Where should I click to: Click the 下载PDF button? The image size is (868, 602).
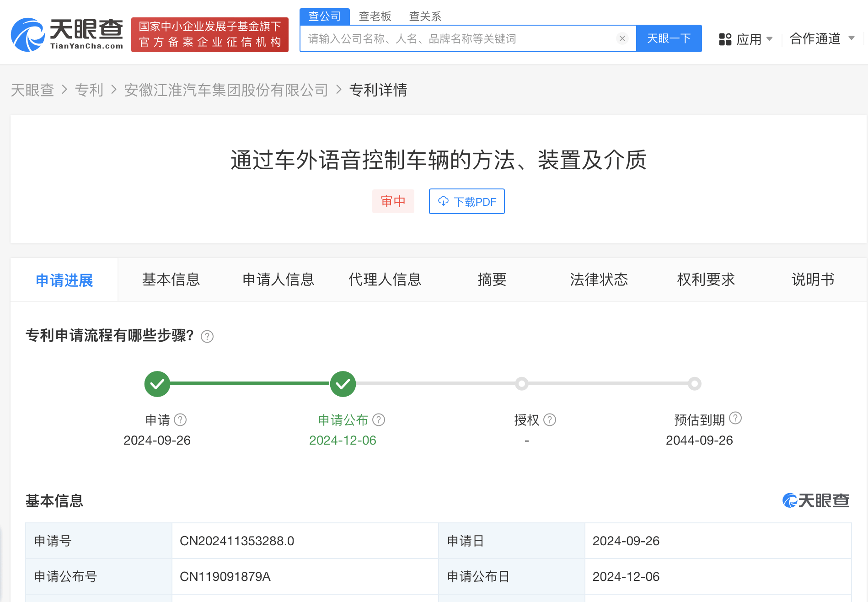pyautogui.click(x=466, y=201)
